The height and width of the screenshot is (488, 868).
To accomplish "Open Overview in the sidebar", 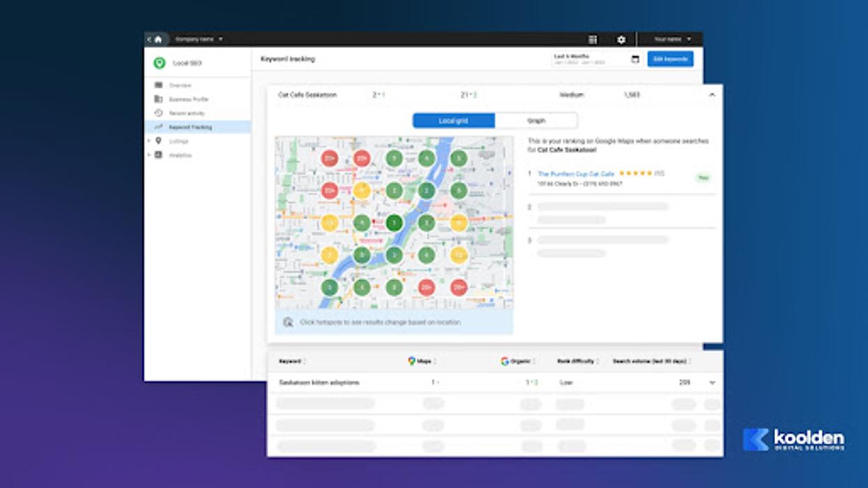I will pos(179,85).
